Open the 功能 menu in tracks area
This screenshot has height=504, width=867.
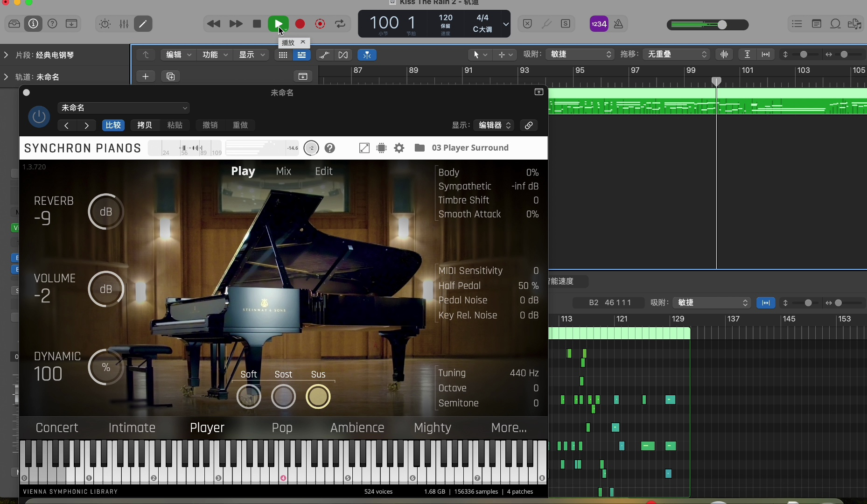215,55
